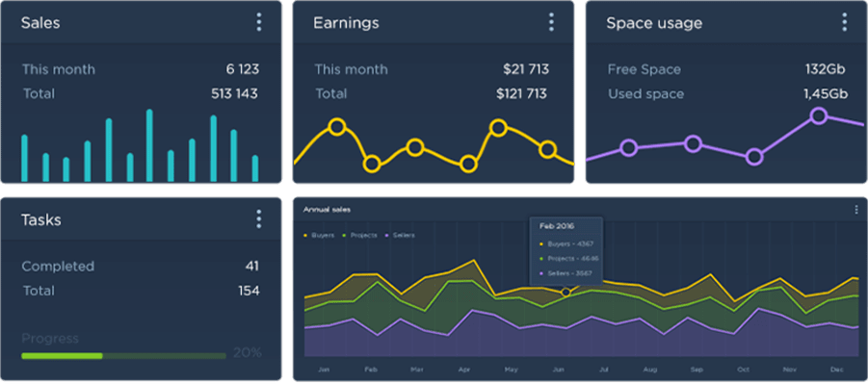Click the Buyers entry in the tooltip
Image resolution: width=868 pixels, height=384 pixels.
566,243
